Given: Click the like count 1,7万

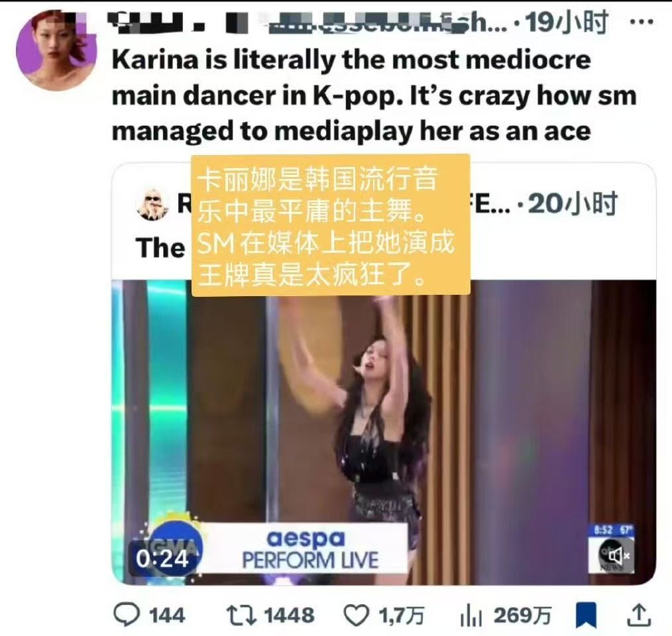Looking at the screenshot, I should 401,616.
